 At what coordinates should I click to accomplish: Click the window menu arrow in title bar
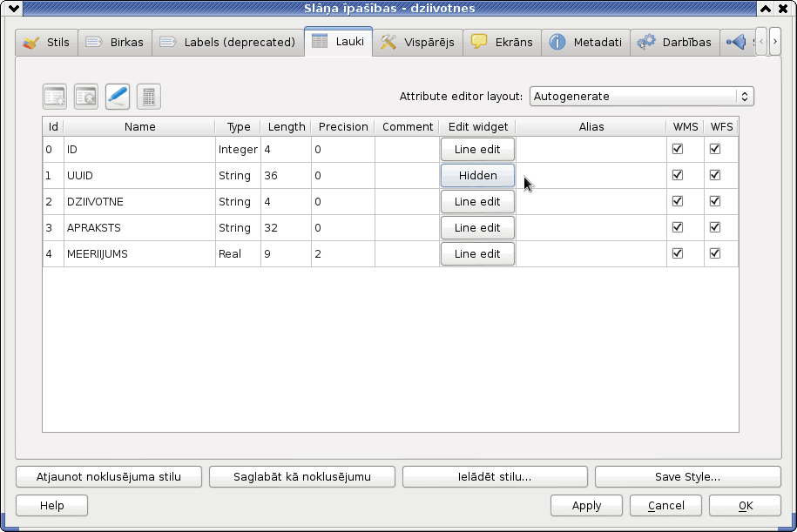[14, 8]
